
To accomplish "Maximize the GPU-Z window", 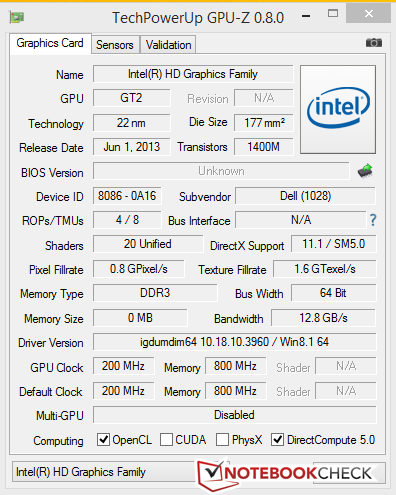I will click(333, 13).
